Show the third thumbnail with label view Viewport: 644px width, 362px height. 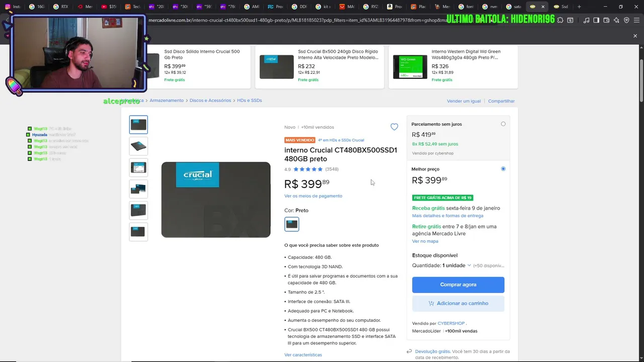coord(138,167)
